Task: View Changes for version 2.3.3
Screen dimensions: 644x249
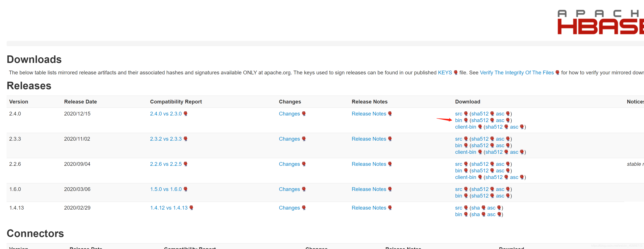Action: 289,139
